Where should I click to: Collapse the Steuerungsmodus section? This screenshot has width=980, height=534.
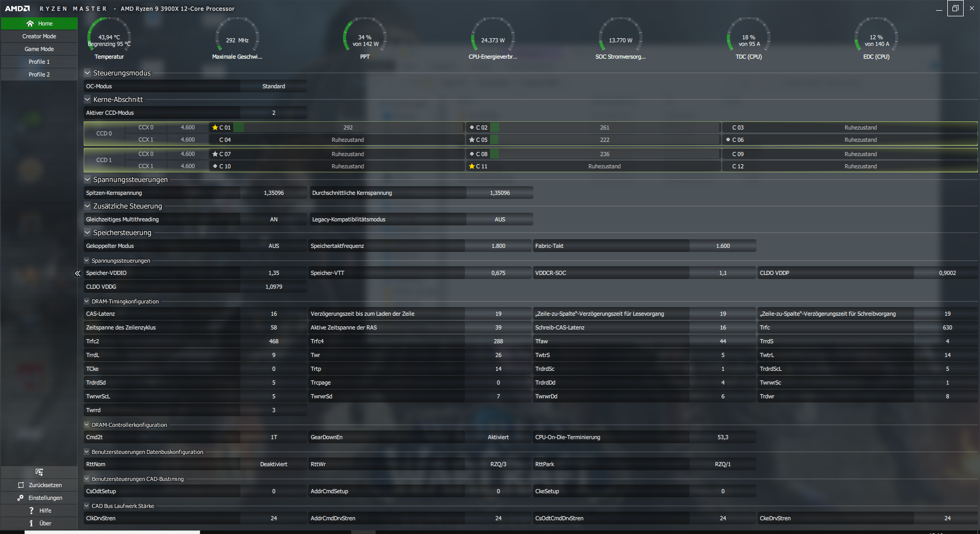[x=87, y=73]
